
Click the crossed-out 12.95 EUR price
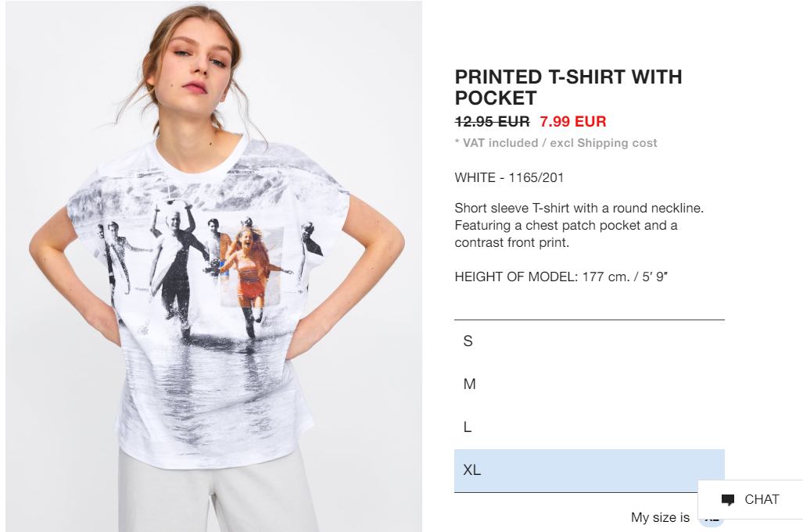492,122
